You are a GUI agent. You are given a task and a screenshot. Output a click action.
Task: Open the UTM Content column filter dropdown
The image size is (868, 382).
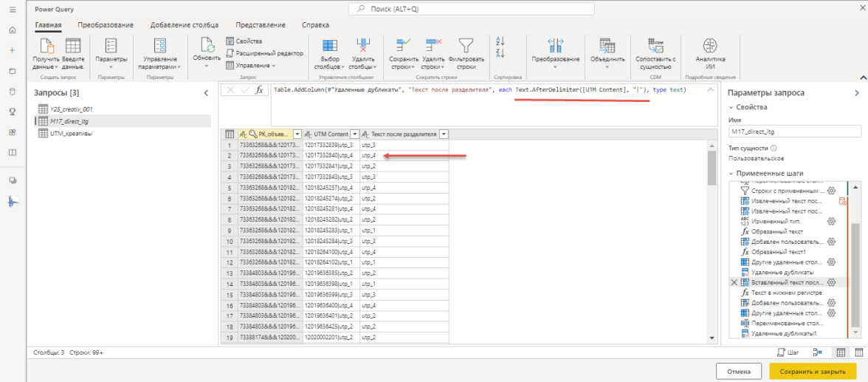(354, 134)
